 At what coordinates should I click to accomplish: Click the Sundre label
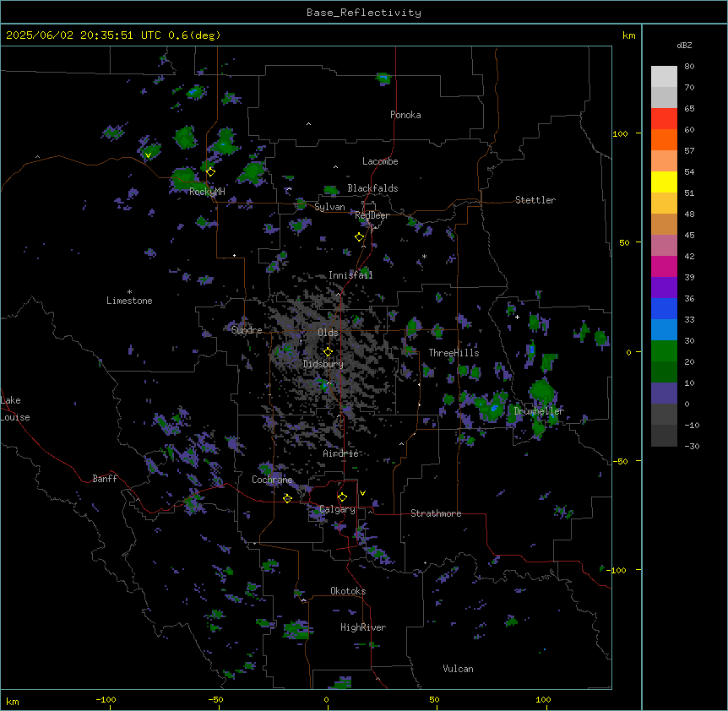[247, 330]
